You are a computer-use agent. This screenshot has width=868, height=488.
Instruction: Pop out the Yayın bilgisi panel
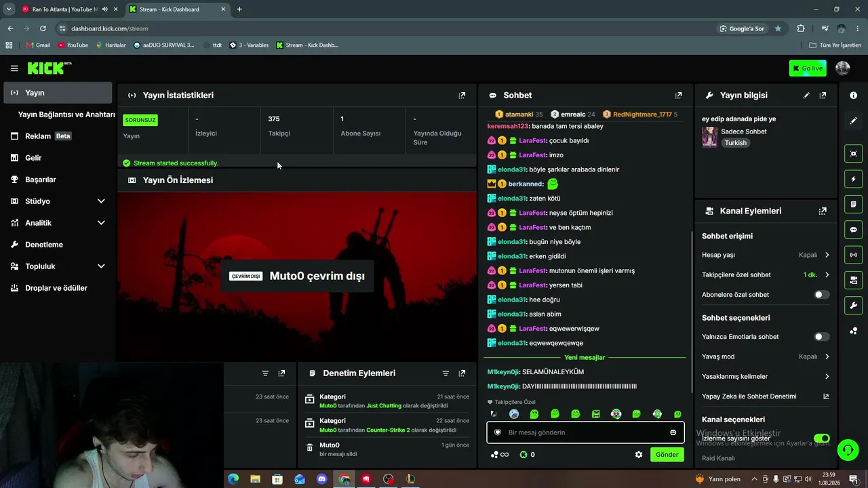(x=823, y=96)
